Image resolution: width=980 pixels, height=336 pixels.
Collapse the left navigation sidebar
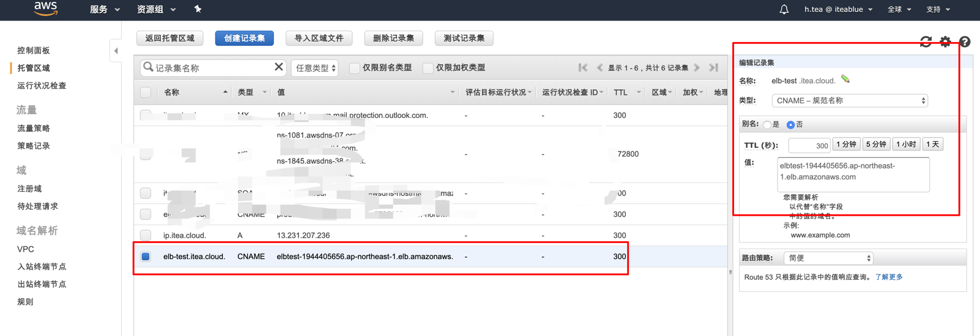pyautogui.click(x=116, y=51)
